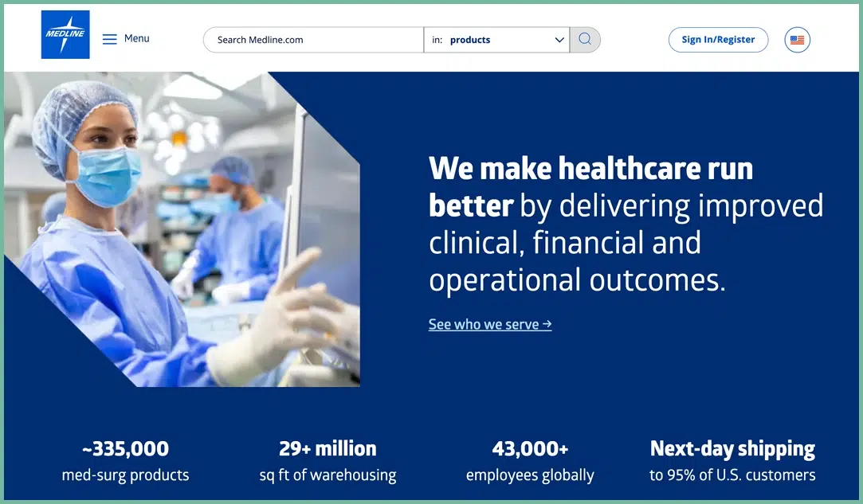Click the magnifying glass search icon
The image size is (863, 504).
[585, 39]
